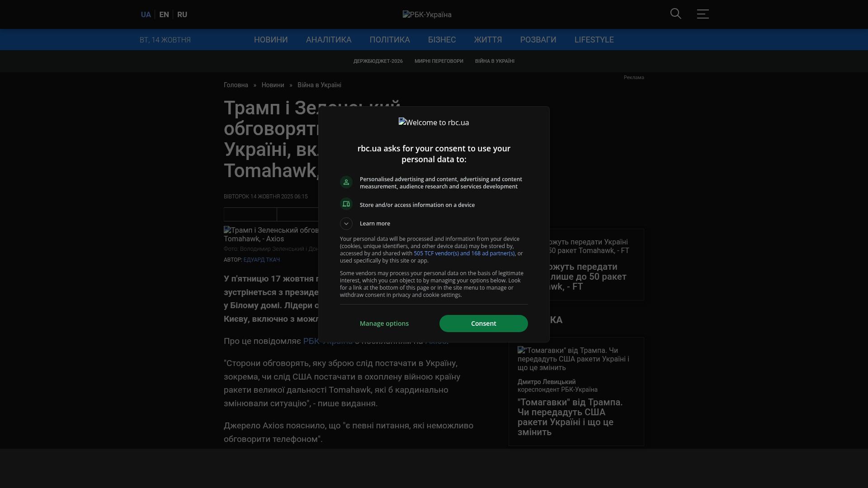Switch site language to EN
The height and width of the screenshot is (488, 868).
coord(164,14)
